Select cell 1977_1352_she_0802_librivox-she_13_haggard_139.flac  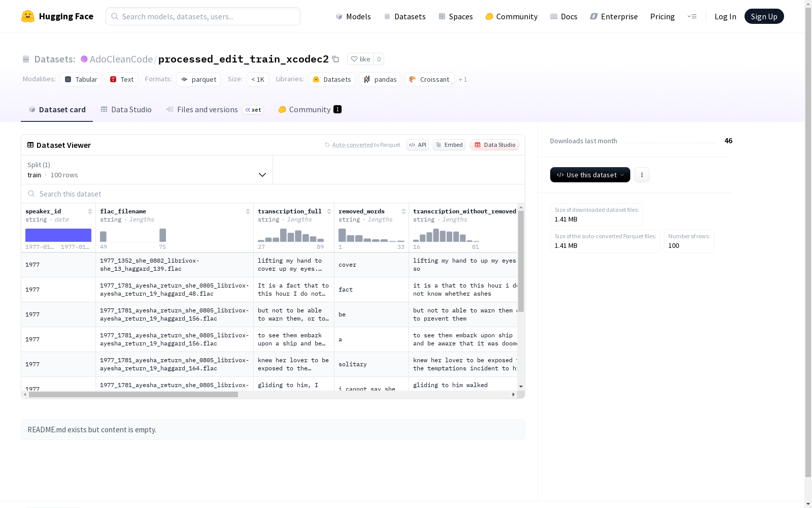coord(175,265)
